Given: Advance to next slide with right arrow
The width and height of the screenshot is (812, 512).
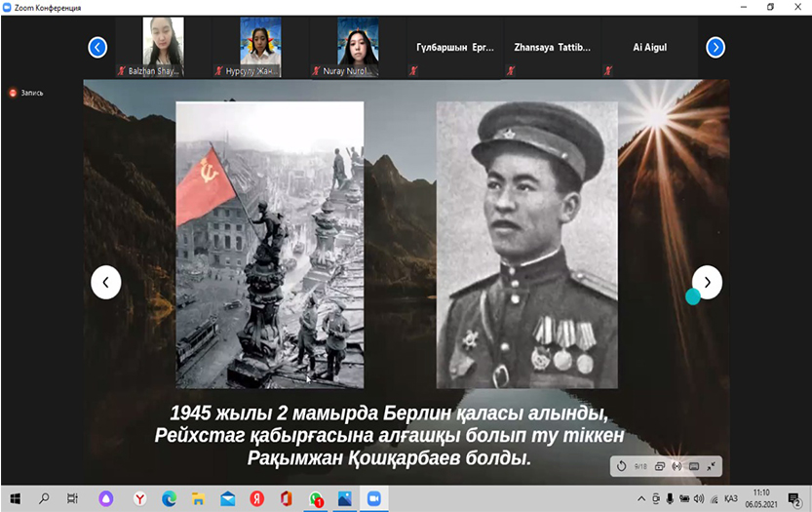Looking at the screenshot, I should tap(707, 283).
